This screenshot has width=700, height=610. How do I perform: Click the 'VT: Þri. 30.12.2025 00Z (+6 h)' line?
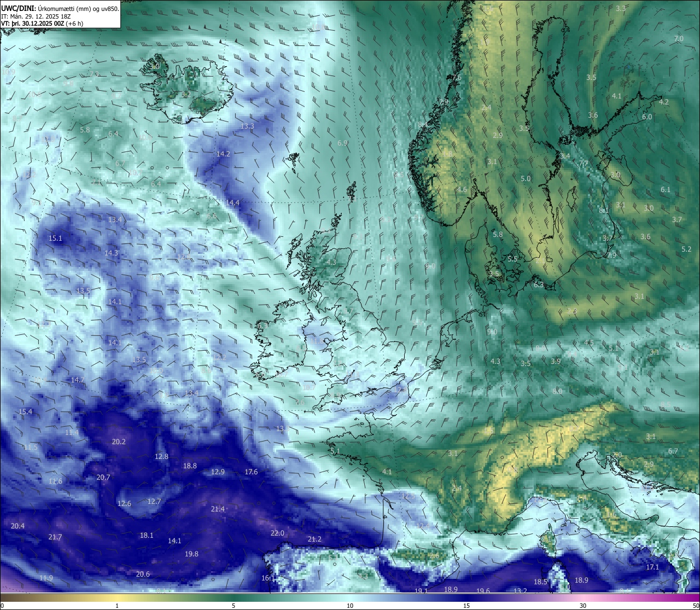(42, 24)
